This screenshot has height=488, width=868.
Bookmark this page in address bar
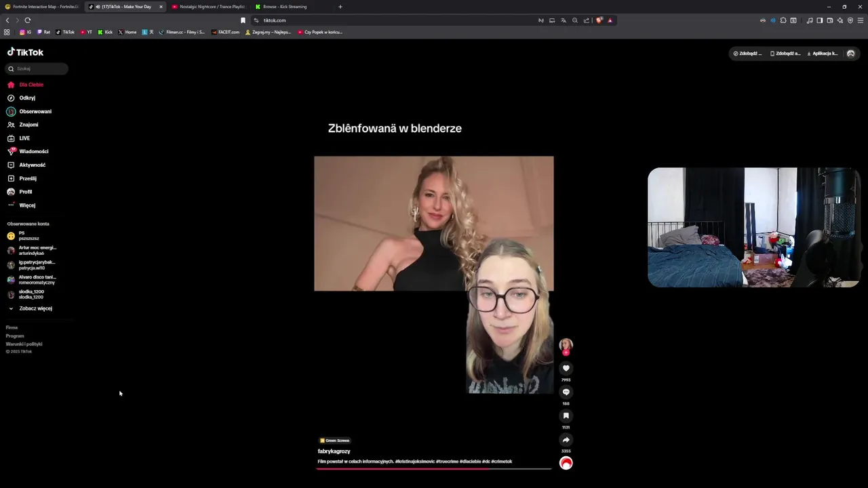click(243, 20)
